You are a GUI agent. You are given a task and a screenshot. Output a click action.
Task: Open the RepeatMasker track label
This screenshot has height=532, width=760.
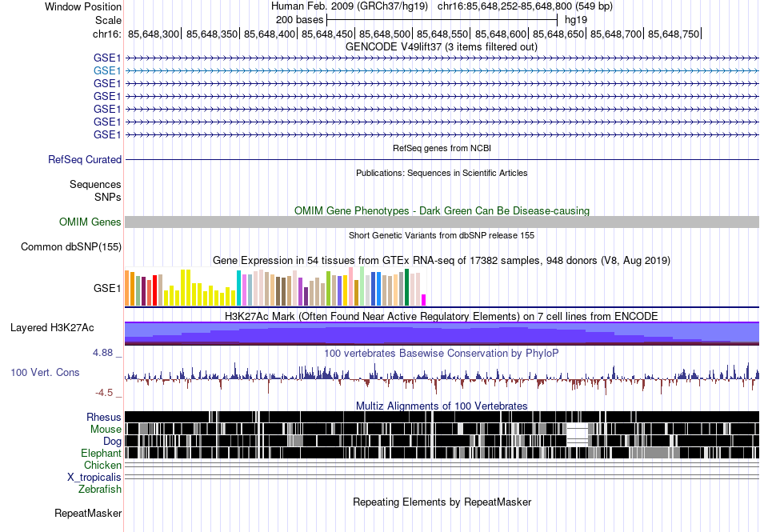point(88,513)
